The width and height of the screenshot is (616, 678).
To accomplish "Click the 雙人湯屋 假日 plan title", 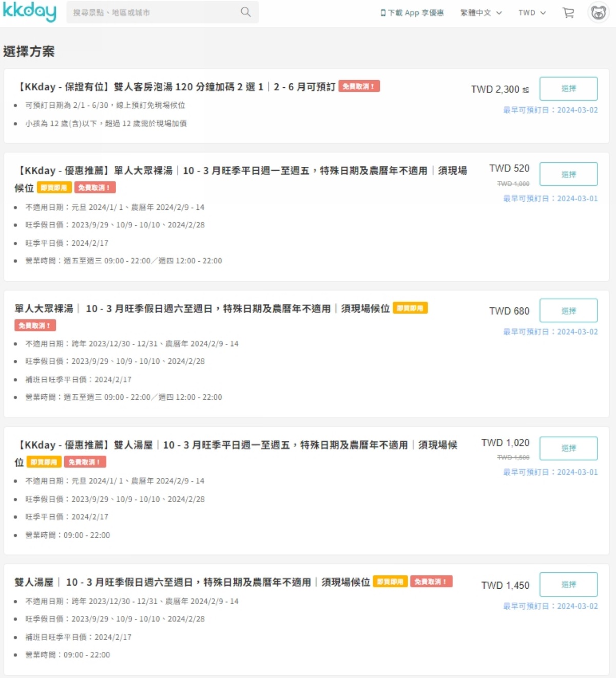I will pos(192,582).
